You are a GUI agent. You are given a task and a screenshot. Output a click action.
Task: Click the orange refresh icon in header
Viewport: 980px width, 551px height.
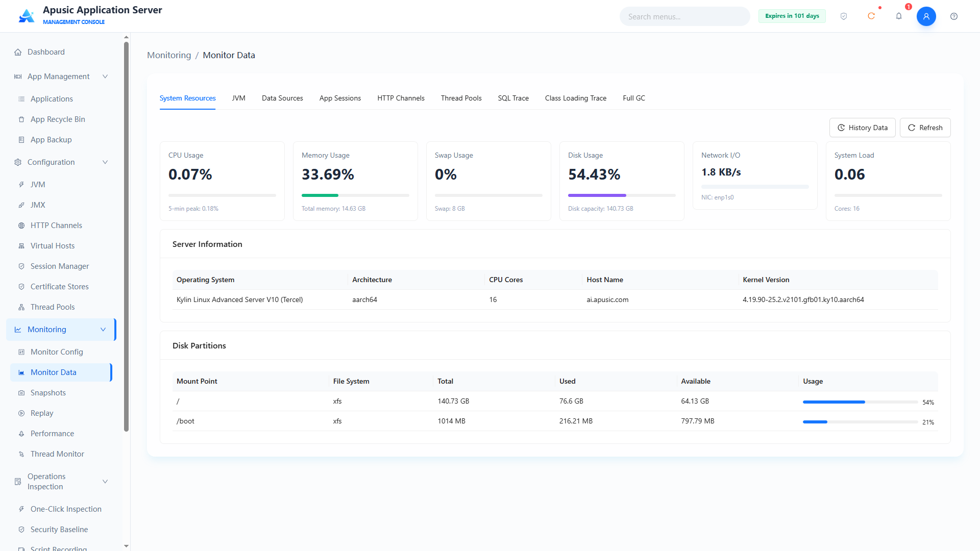coord(871,16)
